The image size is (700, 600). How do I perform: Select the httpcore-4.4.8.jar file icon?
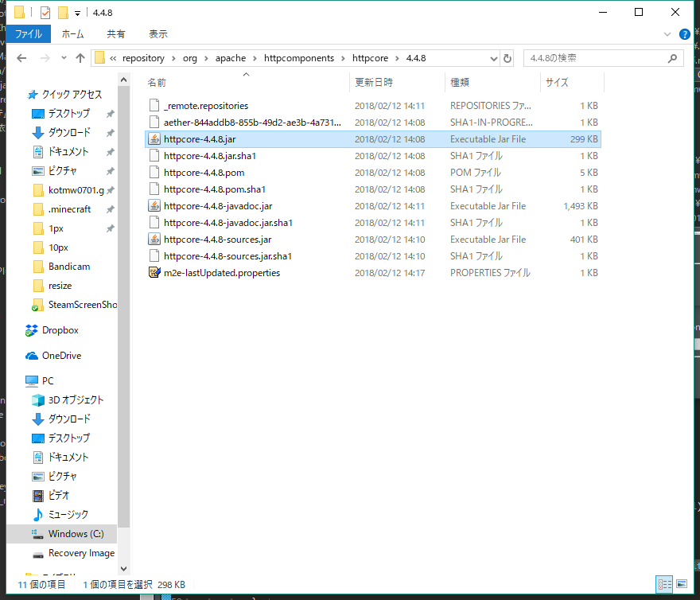coord(154,139)
